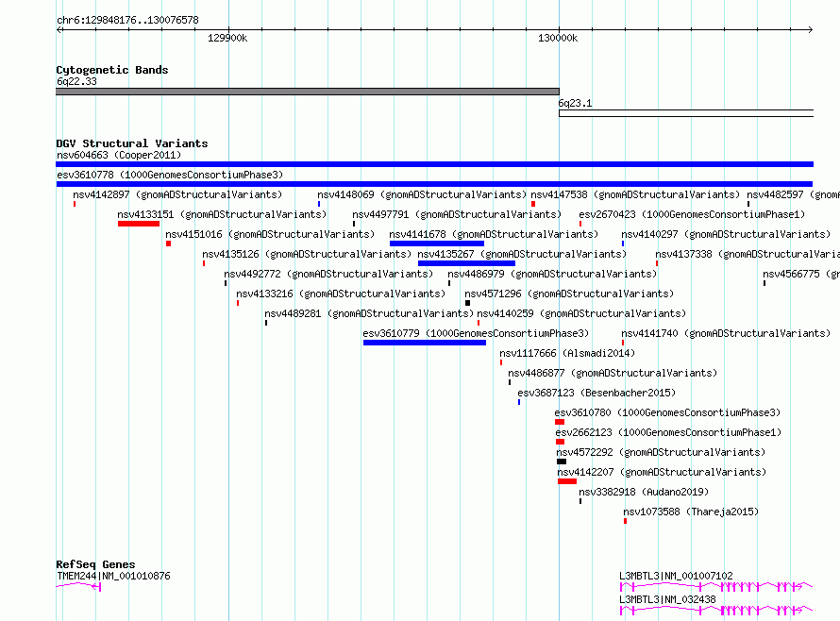Select the blue nsv604663 variant bar
The width and height of the screenshot is (840, 621).
pyautogui.click(x=434, y=164)
